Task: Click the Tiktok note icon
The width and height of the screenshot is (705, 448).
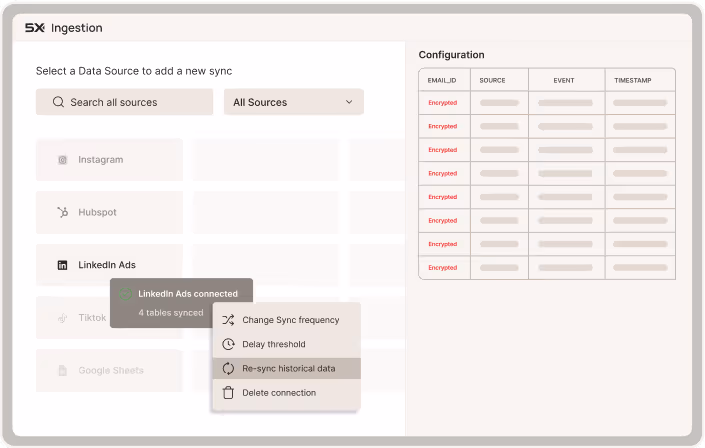Action: click(x=62, y=318)
